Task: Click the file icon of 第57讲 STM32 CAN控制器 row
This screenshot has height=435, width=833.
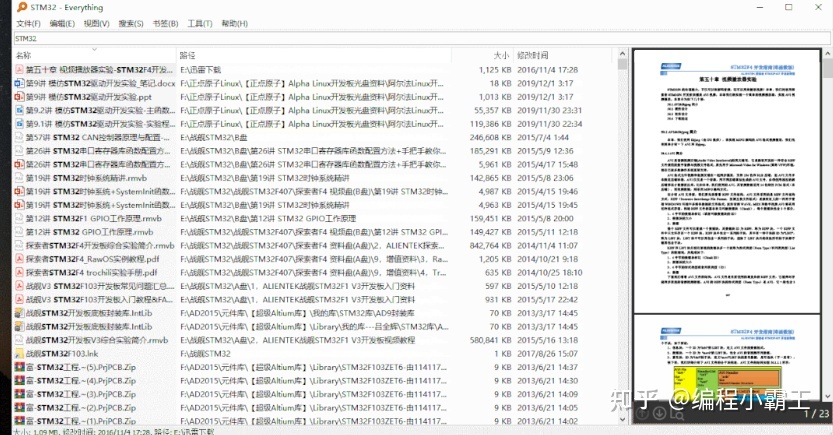Action: 19,137
